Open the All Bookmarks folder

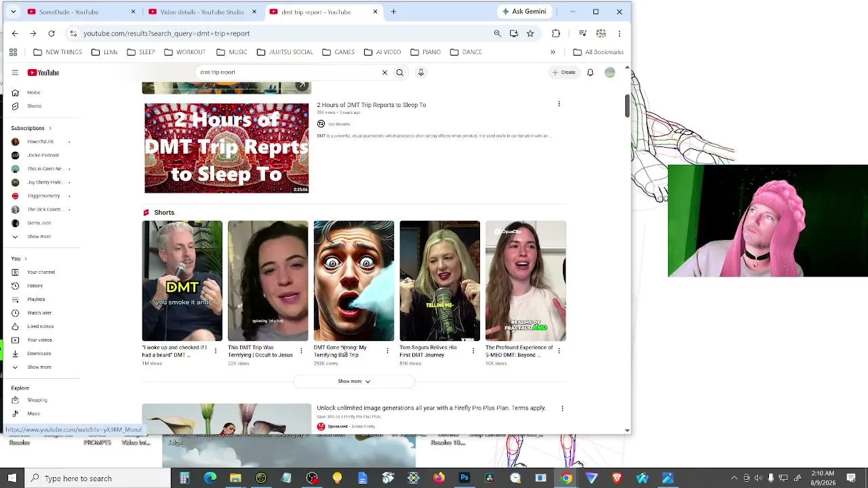598,52
